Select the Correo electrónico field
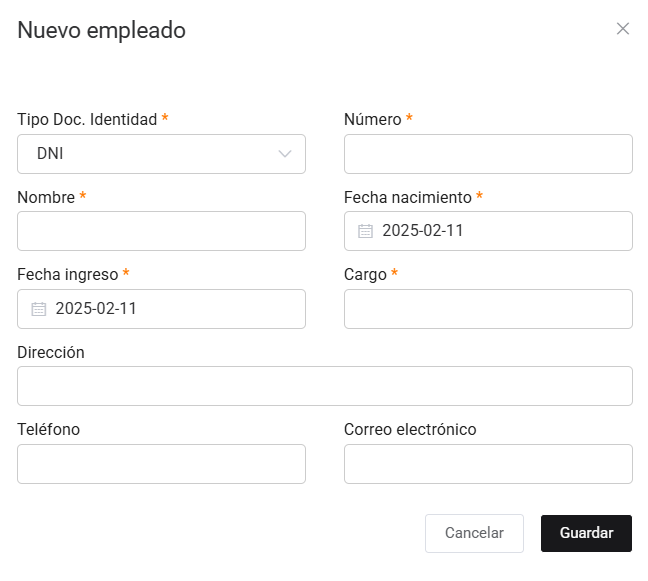 click(x=488, y=464)
